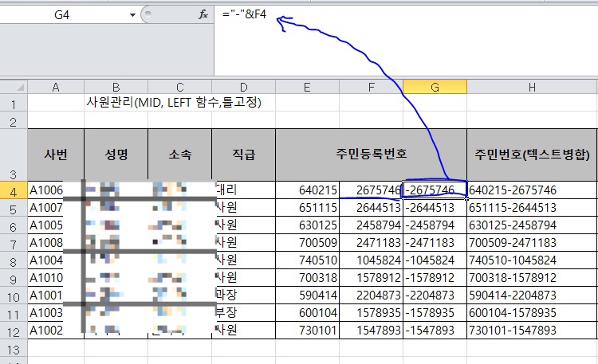Viewport: 598px width, 364px height.
Task: Select row 6 header
Action: [14, 225]
